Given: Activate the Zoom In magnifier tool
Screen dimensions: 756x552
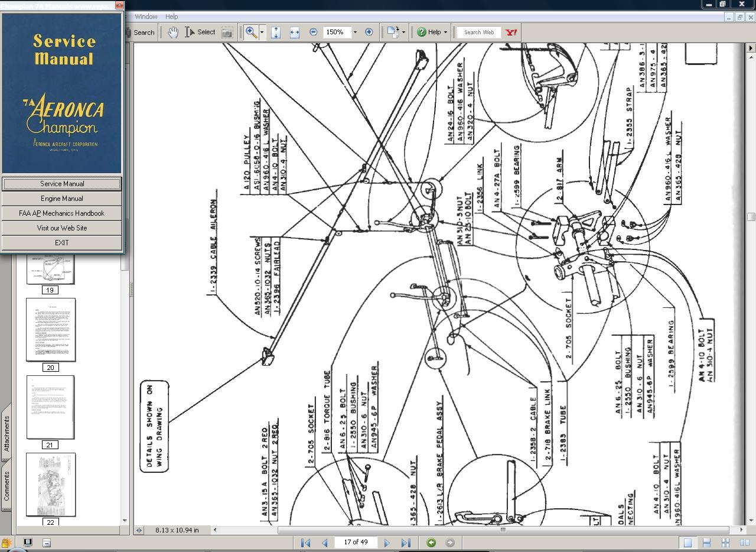Looking at the screenshot, I should [251, 33].
